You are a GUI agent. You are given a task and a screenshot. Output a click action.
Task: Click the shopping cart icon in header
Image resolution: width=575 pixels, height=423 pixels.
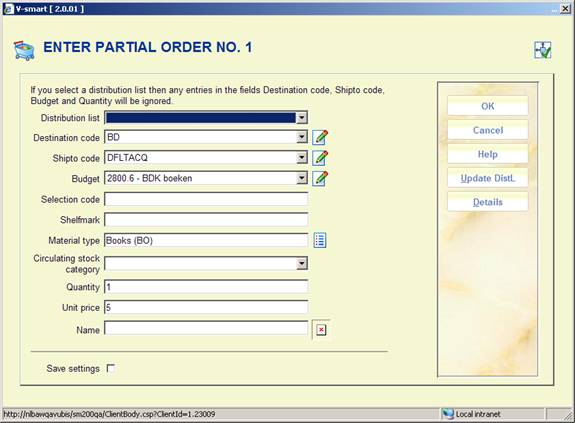(x=24, y=50)
